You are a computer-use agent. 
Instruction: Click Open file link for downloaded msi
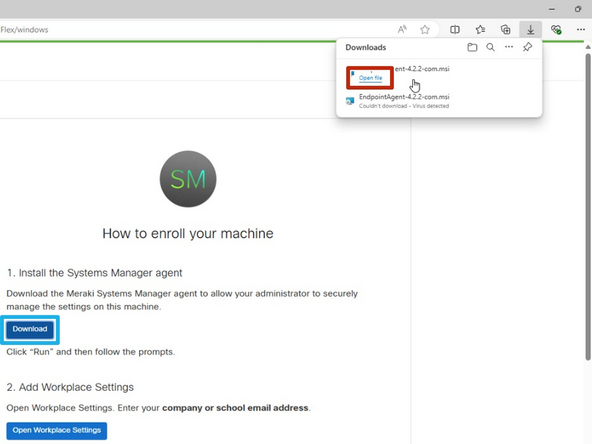click(370, 78)
